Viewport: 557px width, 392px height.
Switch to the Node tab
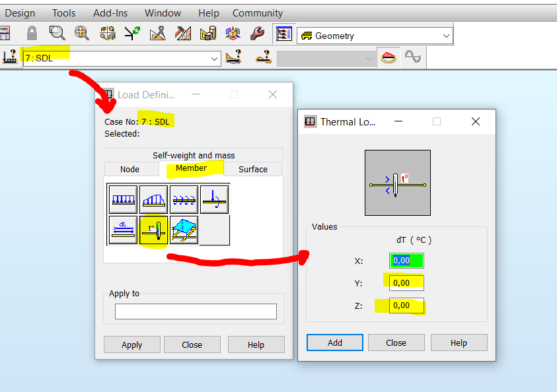(131, 169)
